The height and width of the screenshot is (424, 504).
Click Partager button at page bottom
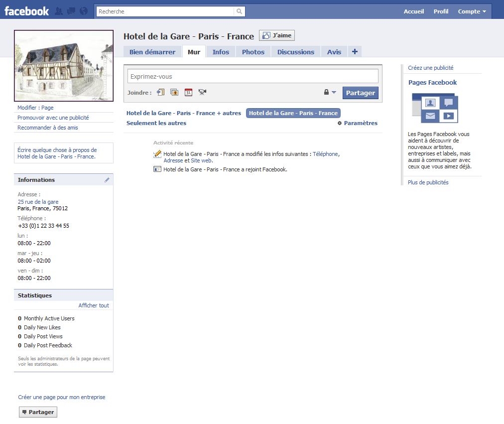tap(38, 412)
